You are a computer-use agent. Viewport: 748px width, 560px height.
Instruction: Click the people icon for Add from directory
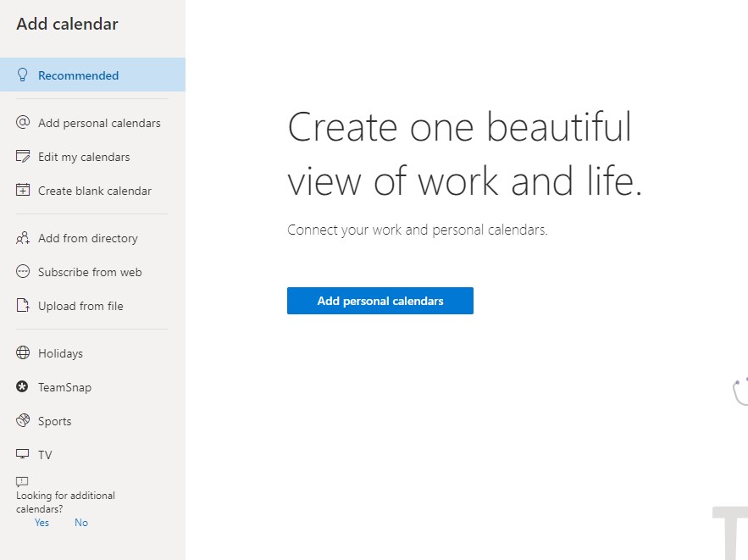pos(23,238)
